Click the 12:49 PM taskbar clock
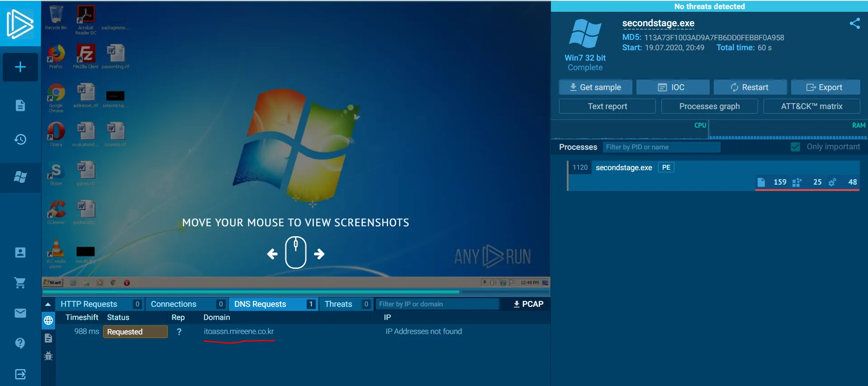 pos(530,283)
